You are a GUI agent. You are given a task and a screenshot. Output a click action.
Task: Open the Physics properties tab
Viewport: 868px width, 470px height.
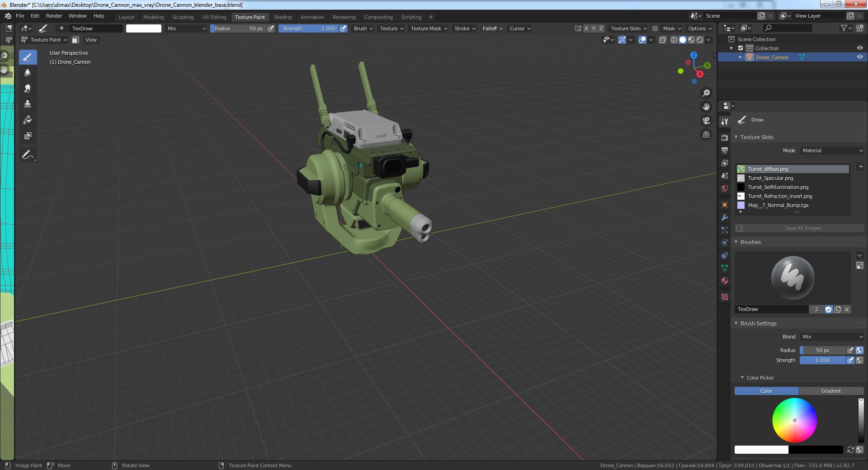pos(725,243)
